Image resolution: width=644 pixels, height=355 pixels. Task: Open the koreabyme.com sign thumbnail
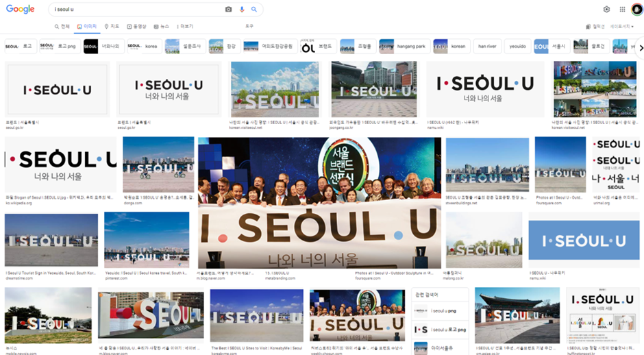pos(257,316)
